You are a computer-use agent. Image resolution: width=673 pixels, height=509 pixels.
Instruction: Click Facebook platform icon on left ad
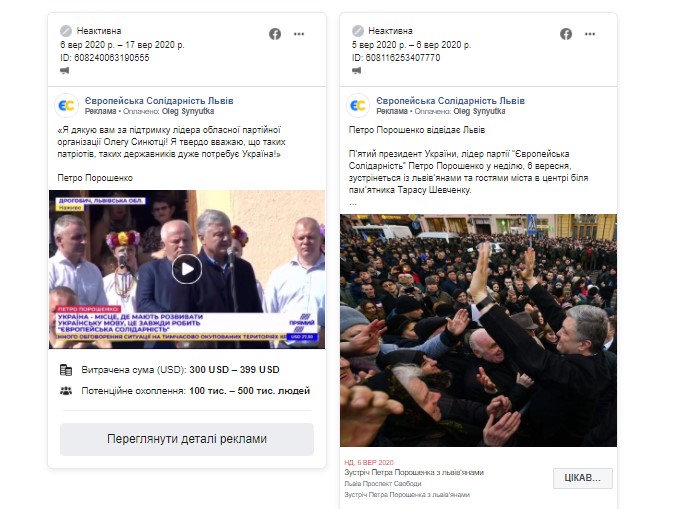[x=275, y=34]
